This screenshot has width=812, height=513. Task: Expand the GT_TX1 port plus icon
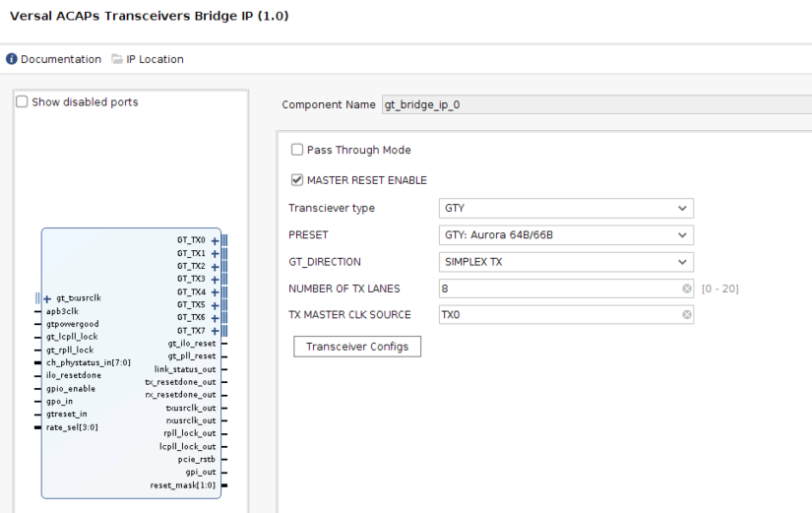(215, 253)
